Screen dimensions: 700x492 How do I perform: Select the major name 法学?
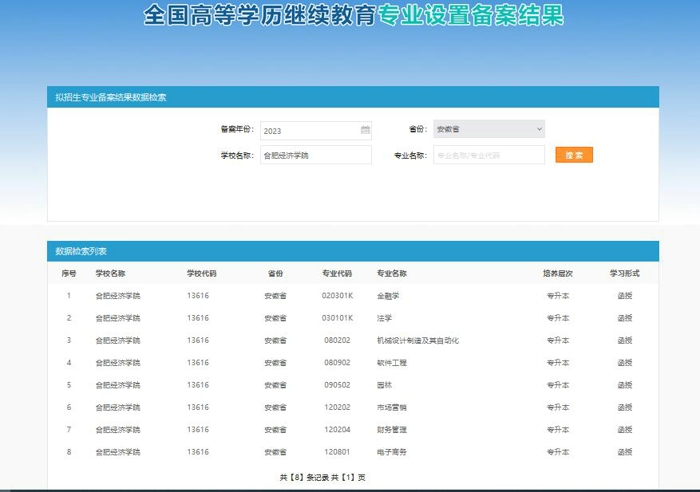pos(384,318)
